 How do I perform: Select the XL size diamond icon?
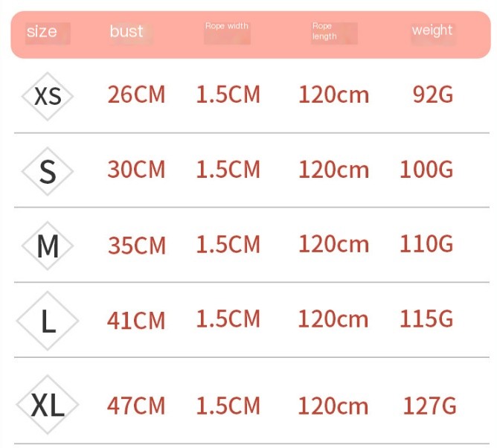48,405
